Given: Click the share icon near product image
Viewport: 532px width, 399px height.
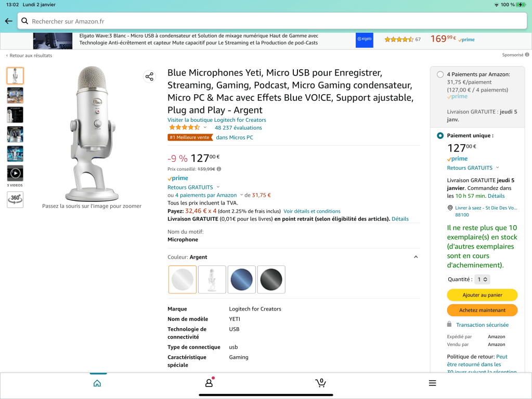Looking at the screenshot, I should click(x=149, y=77).
